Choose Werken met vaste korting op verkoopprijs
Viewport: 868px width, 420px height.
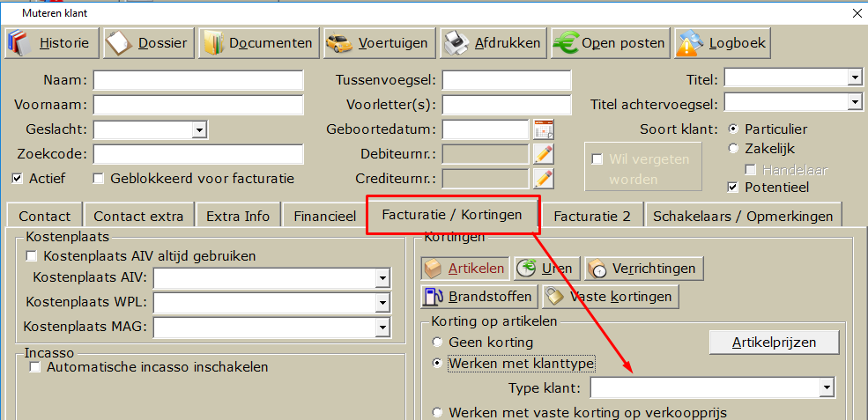(x=437, y=412)
